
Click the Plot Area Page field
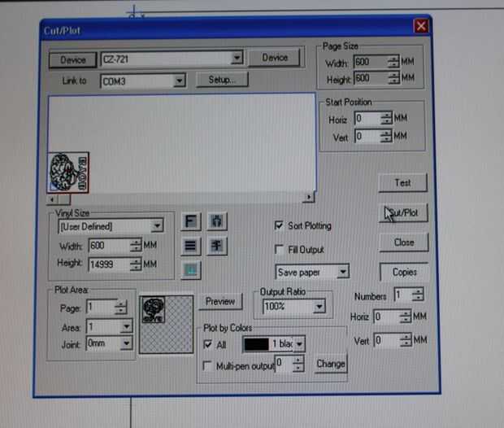tap(102, 308)
